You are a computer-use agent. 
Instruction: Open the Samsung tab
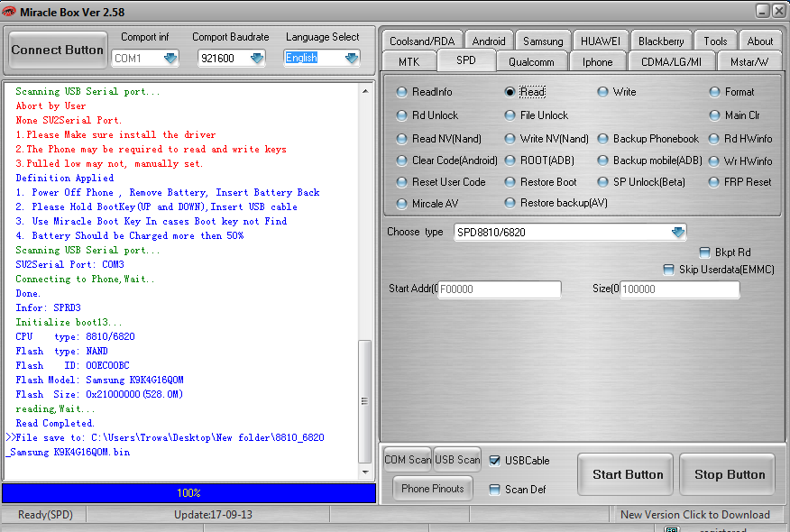coord(543,41)
